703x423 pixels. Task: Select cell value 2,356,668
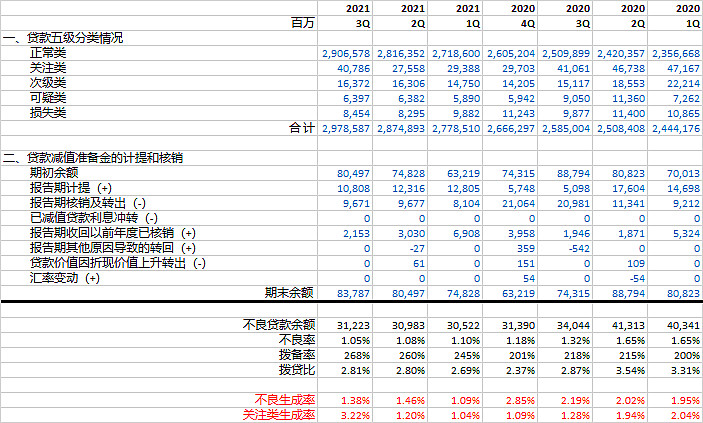[x=676, y=54]
